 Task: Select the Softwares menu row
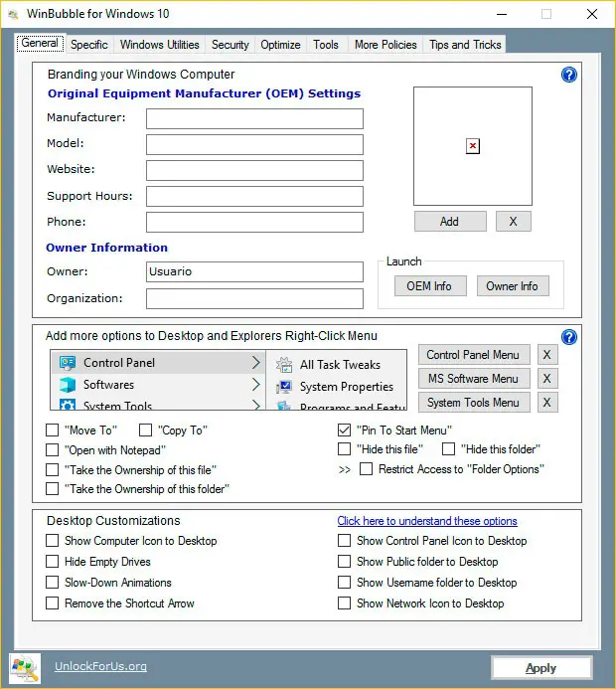(x=159, y=385)
